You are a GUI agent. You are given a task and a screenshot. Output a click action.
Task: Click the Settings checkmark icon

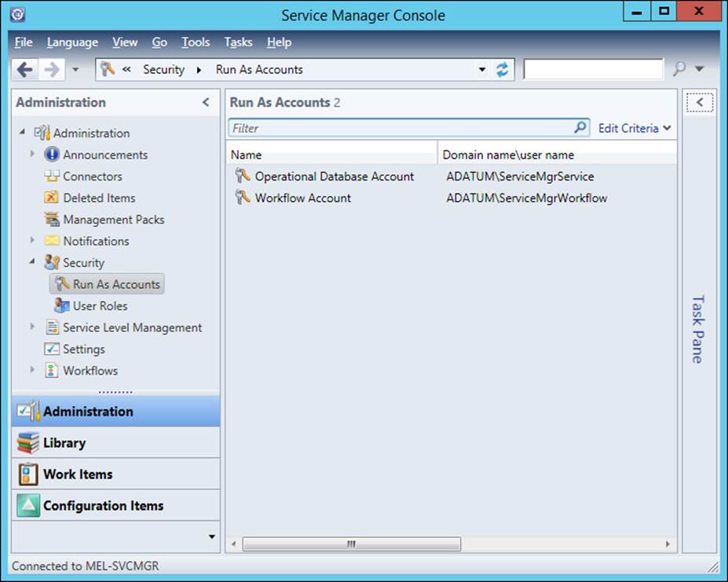pos(52,349)
